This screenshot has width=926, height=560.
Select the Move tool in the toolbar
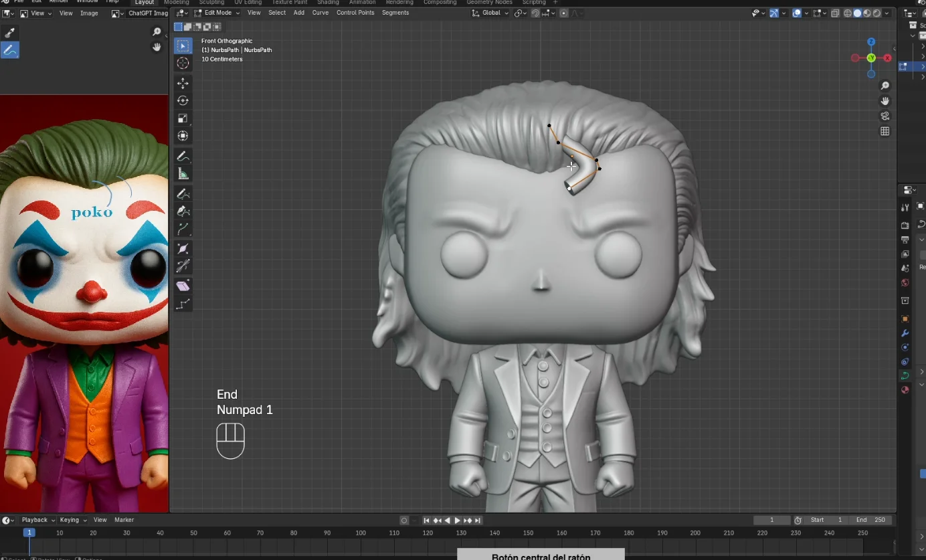coord(183,83)
